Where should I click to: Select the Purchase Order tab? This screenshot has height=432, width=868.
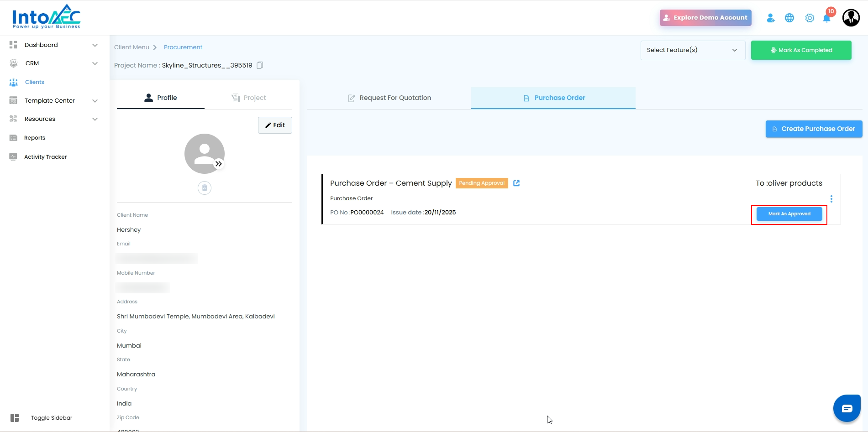[x=553, y=98]
